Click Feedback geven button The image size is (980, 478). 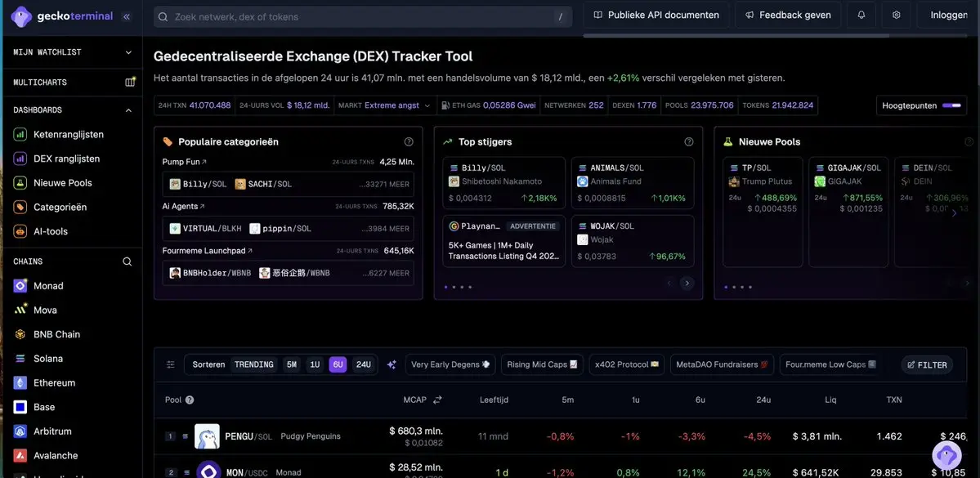coord(787,15)
